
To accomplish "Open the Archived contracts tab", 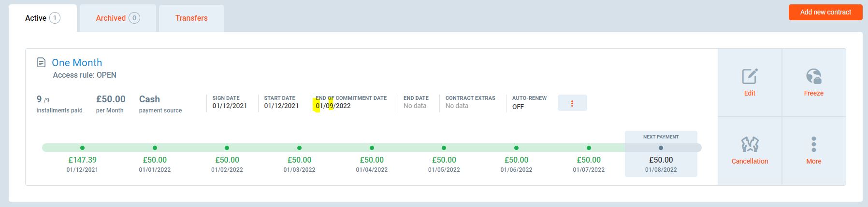I will tap(117, 18).
